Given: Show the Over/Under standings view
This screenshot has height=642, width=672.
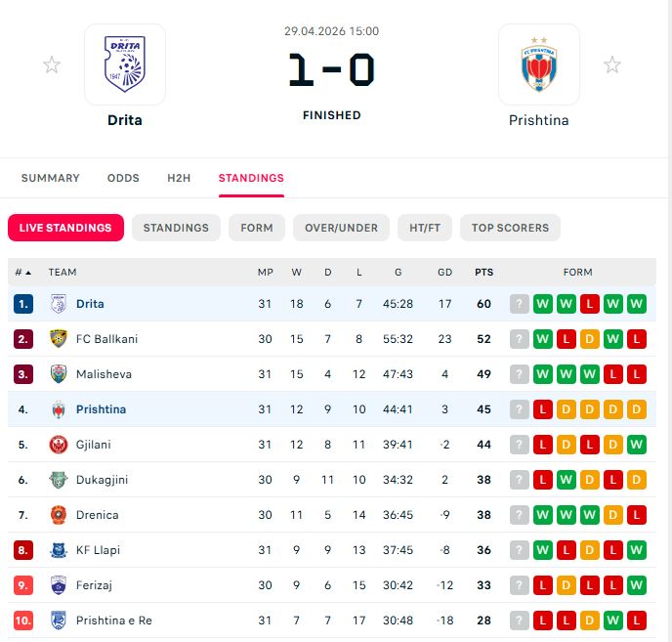Looking at the screenshot, I should tap(341, 228).
